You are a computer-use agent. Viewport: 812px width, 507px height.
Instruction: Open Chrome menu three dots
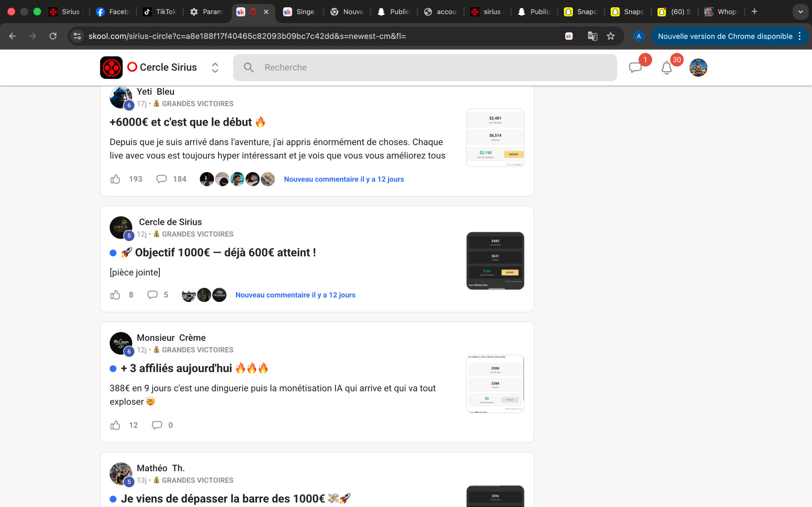coord(800,36)
